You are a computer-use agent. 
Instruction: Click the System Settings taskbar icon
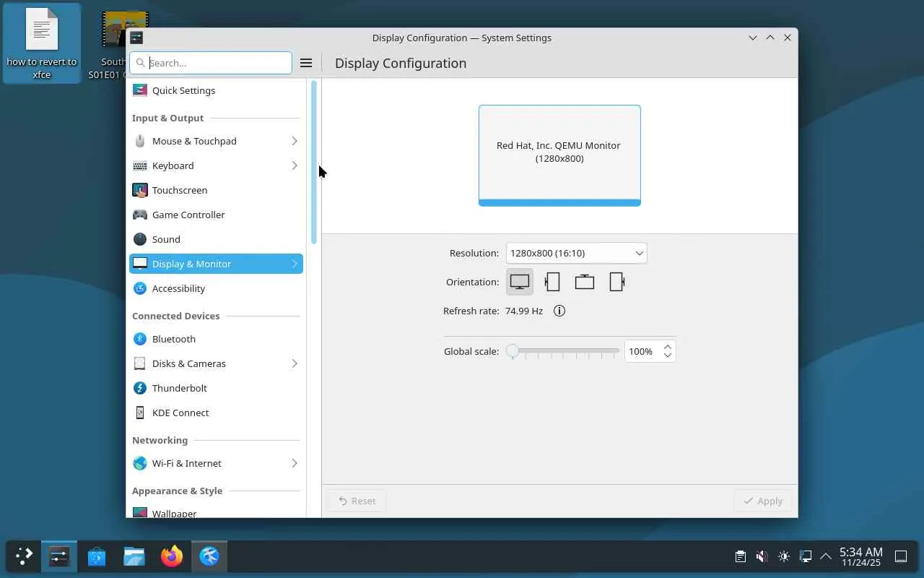pyautogui.click(x=59, y=556)
